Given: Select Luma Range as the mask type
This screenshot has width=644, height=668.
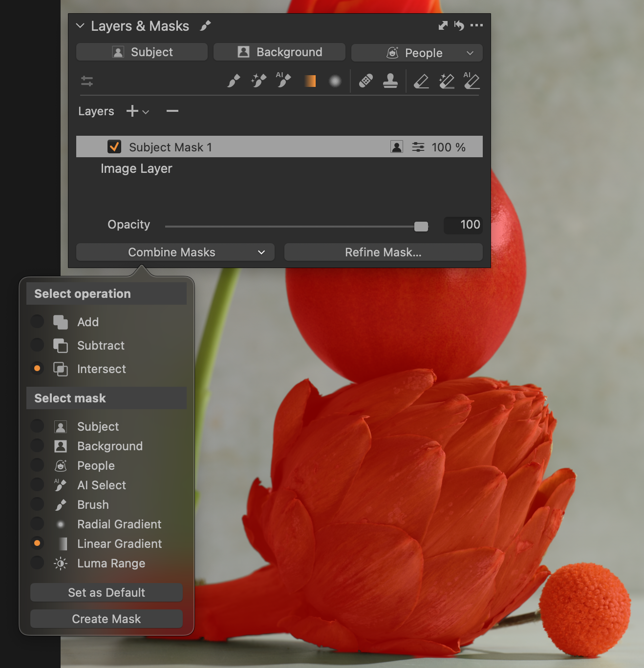Looking at the screenshot, I should (x=37, y=563).
